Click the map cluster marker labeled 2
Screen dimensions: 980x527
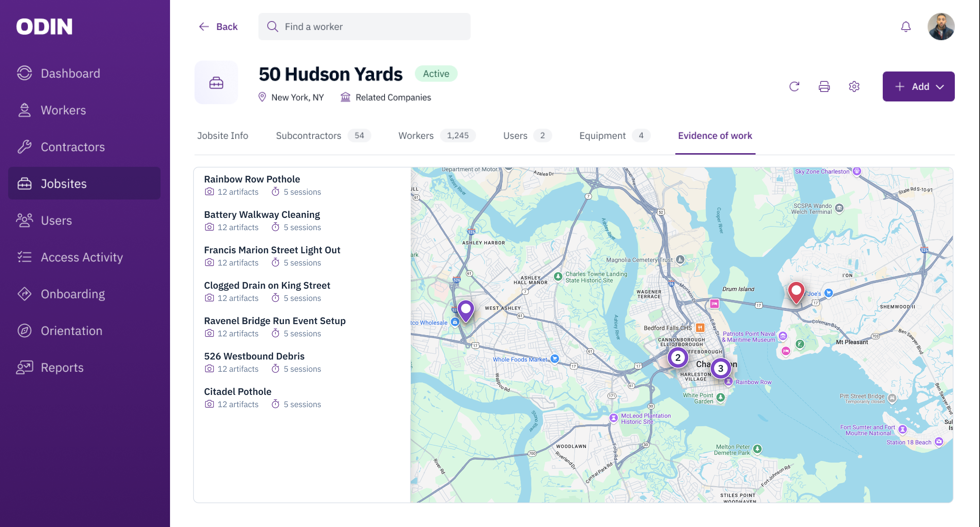[678, 357]
